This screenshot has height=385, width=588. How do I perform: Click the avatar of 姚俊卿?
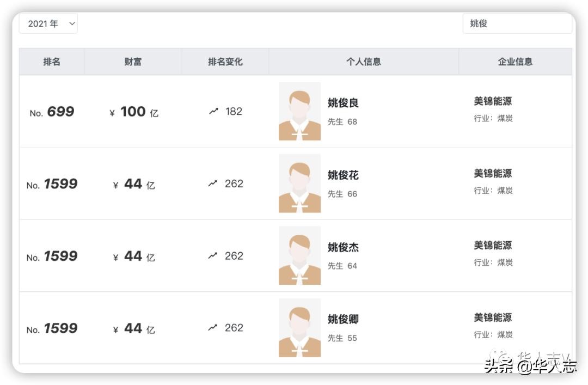click(x=299, y=328)
